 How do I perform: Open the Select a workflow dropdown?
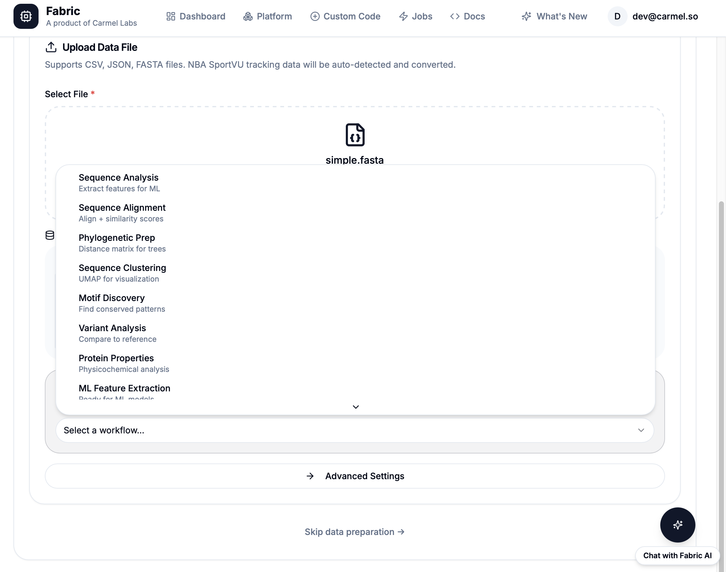tap(355, 431)
